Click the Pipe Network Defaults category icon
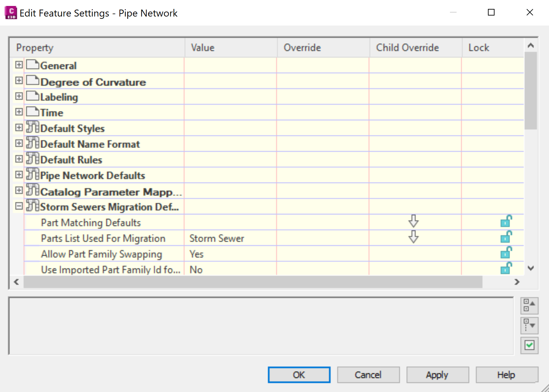Screen dimensions: 549x392 [32, 174]
